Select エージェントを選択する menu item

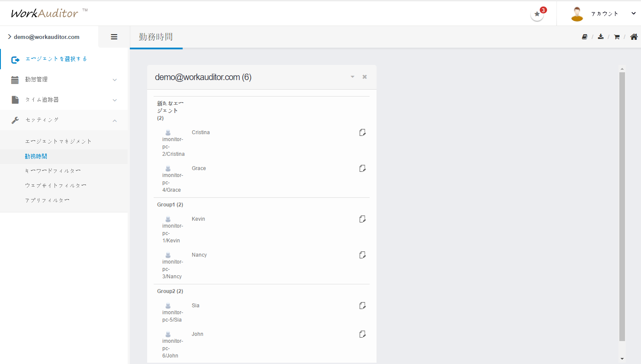56,59
